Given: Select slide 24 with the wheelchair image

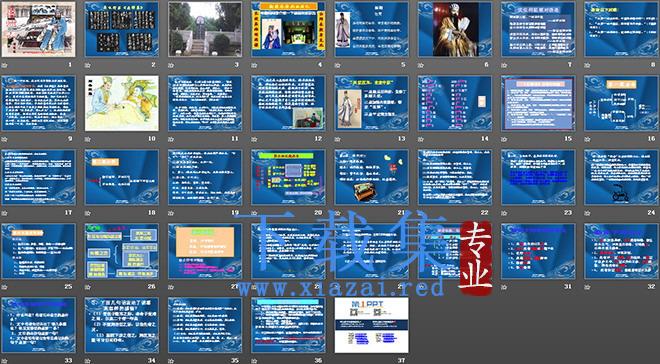Looking at the screenshot, I should pyautogui.click(x=621, y=177).
